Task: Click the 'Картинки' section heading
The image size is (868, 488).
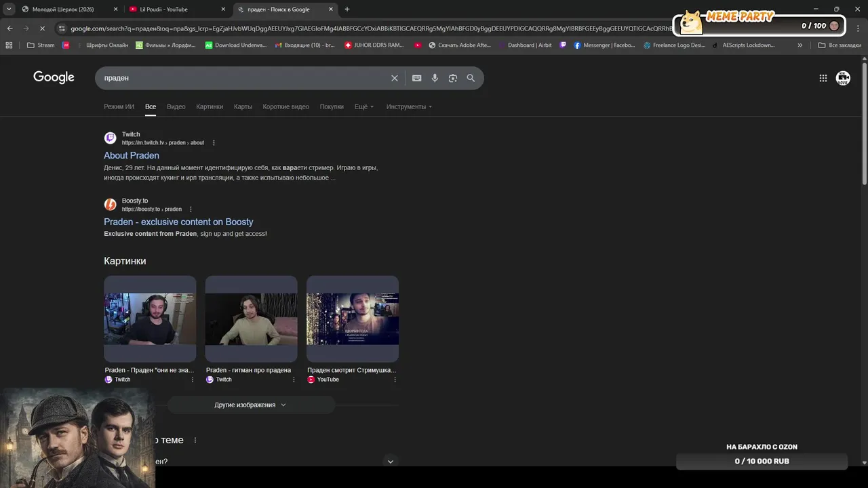Action: pyautogui.click(x=125, y=261)
